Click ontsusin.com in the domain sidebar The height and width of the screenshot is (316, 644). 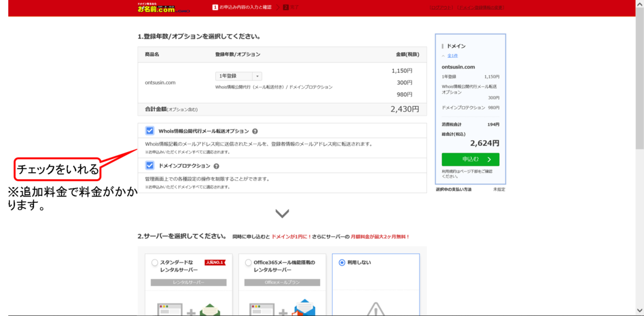click(458, 67)
